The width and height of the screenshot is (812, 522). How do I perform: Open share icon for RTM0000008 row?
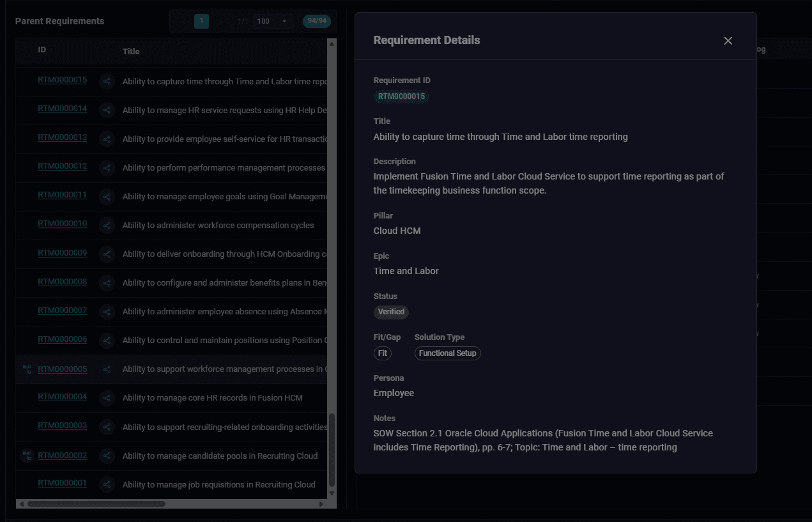coord(107,283)
